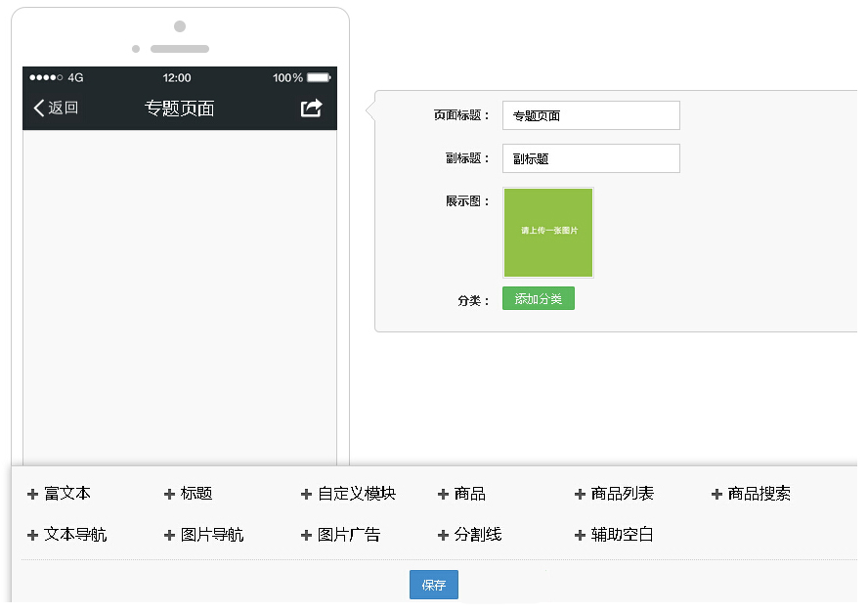Click the green image upload placeholder
Viewport: 868px width, 613px height.
pyautogui.click(x=548, y=232)
